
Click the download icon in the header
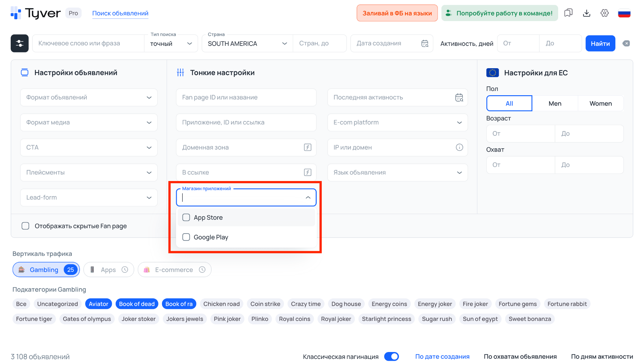pyautogui.click(x=586, y=13)
